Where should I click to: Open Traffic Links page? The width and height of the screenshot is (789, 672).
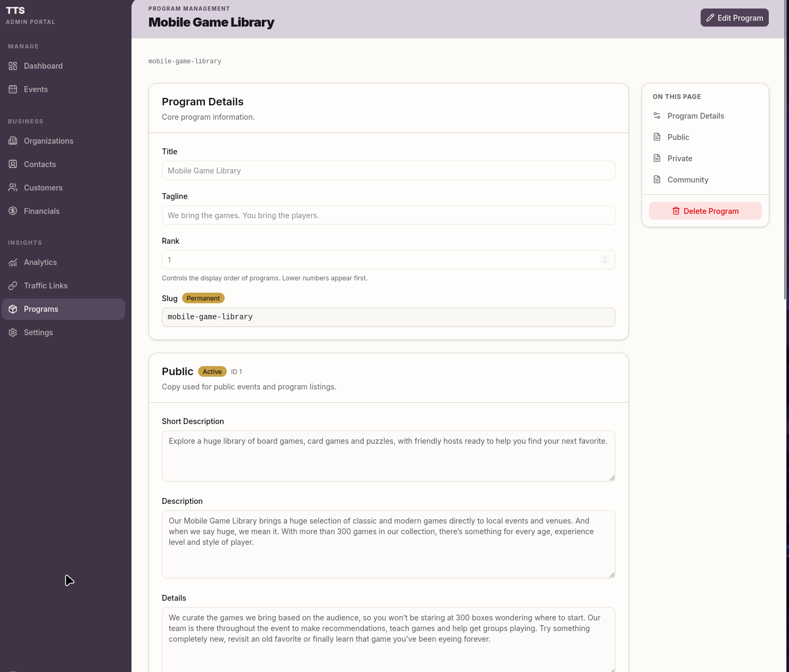pos(63,286)
